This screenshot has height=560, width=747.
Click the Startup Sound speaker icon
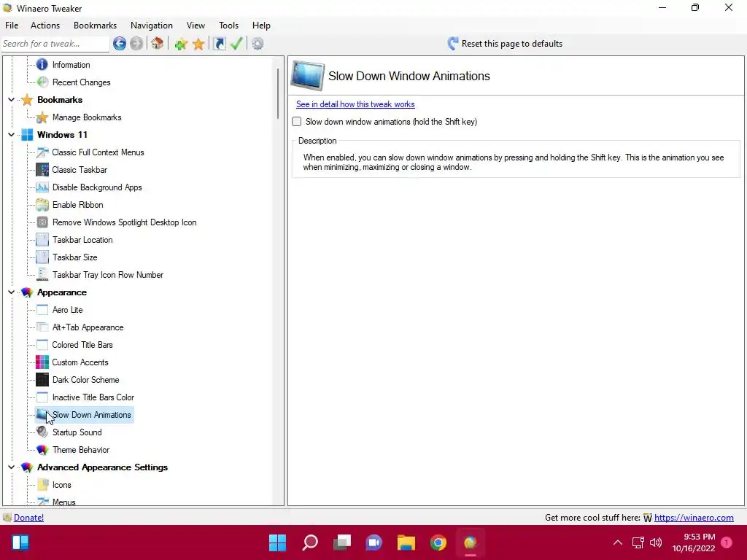coord(42,432)
